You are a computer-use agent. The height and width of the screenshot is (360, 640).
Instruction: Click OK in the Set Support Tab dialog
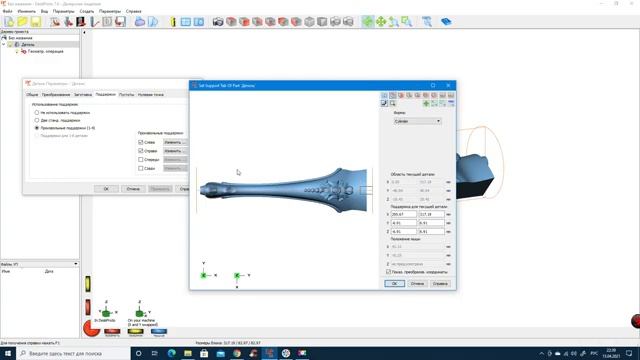tap(394, 284)
